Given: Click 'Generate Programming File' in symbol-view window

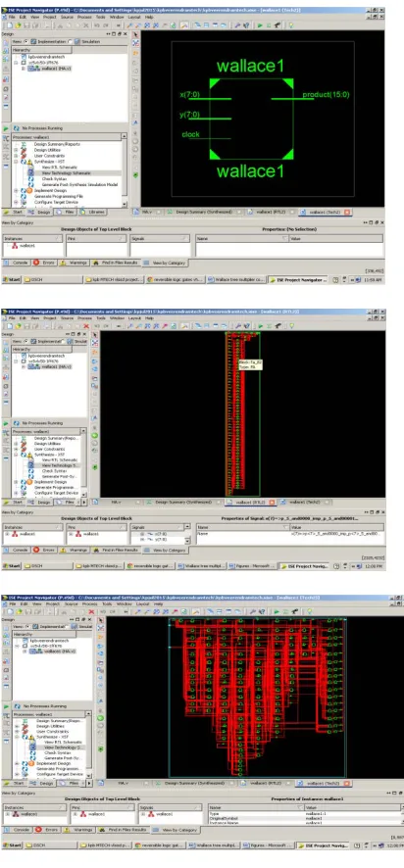Looking at the screenshot, I should coord(59,196).
